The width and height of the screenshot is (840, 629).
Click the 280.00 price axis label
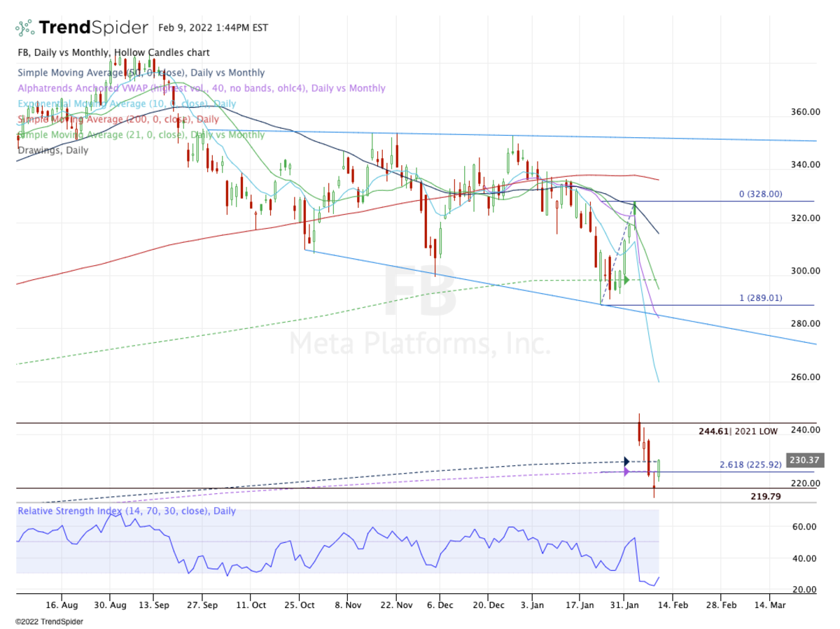[805, 324]
